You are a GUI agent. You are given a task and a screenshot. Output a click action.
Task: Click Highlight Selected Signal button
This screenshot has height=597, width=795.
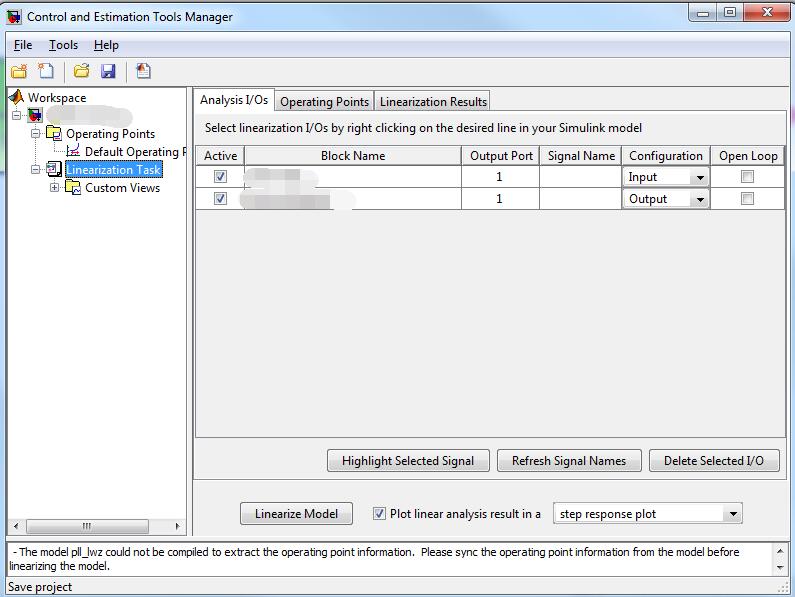(x=408, y=461)
